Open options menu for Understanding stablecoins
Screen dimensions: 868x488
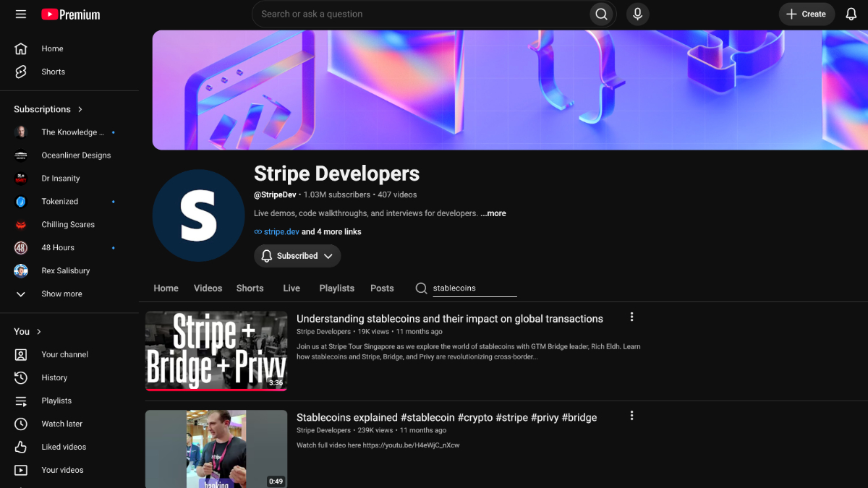pos(631,317)
